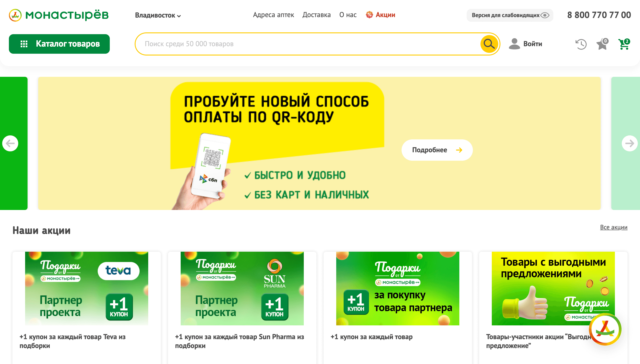Focus the product search field
Screen dimensions: 640x364
coord(308,44)
